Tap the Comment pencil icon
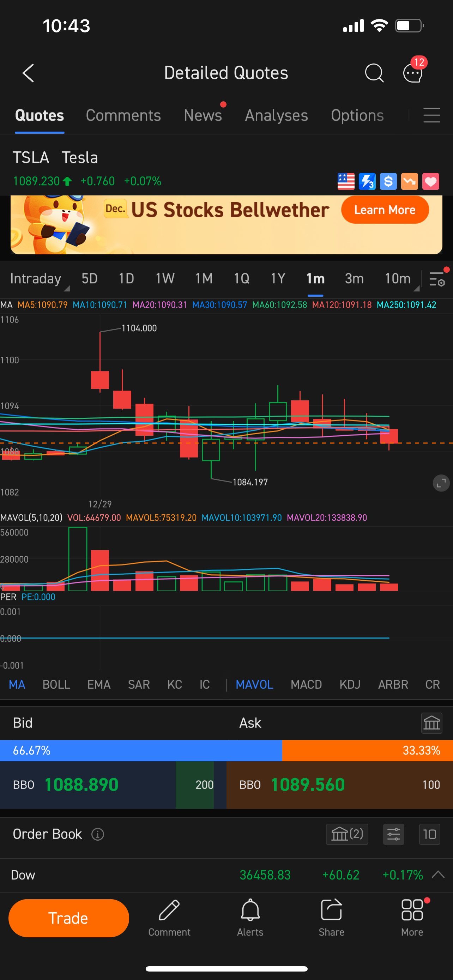 169,918
